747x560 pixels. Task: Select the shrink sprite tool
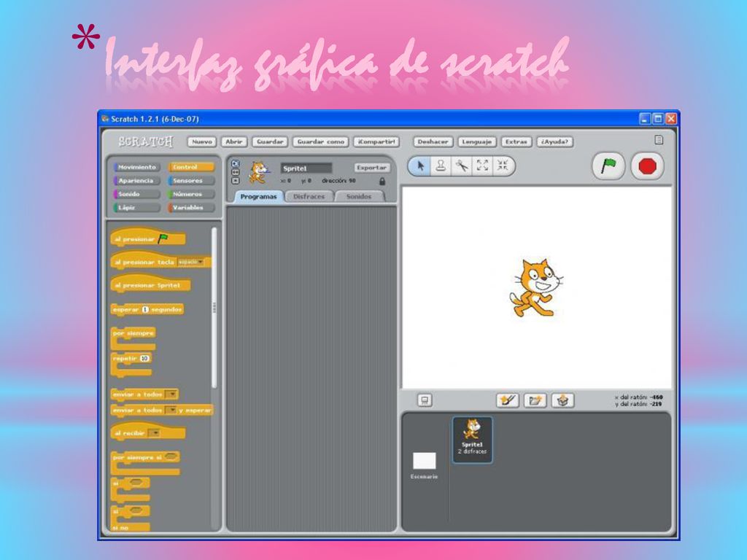tap(503, 166)
